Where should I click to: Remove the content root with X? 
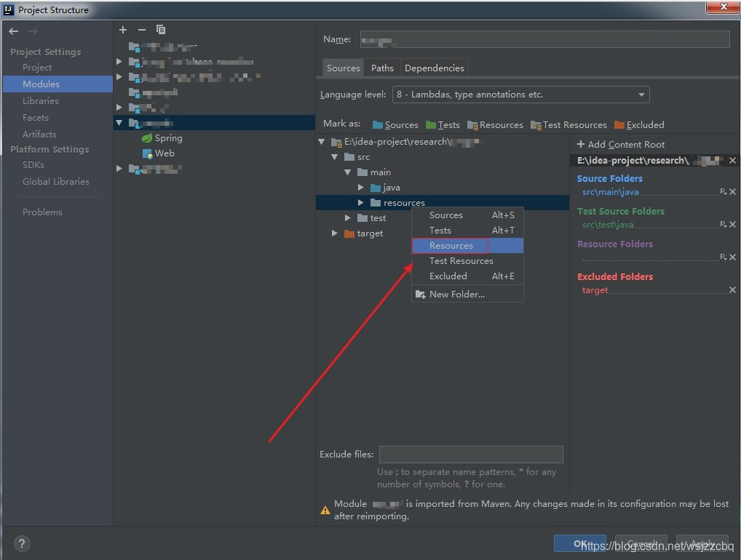[732, 161]
